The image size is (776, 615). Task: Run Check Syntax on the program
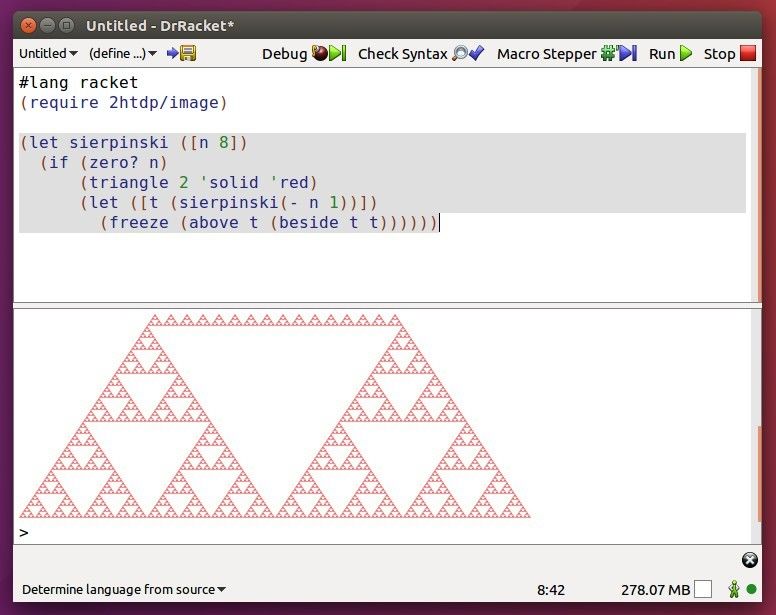(421, 53)
